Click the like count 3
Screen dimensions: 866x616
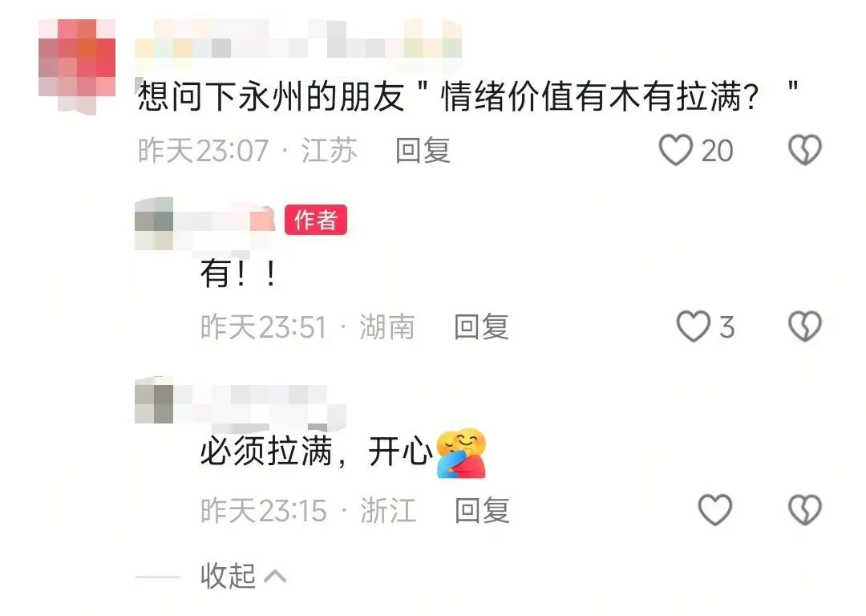[726, 326]
